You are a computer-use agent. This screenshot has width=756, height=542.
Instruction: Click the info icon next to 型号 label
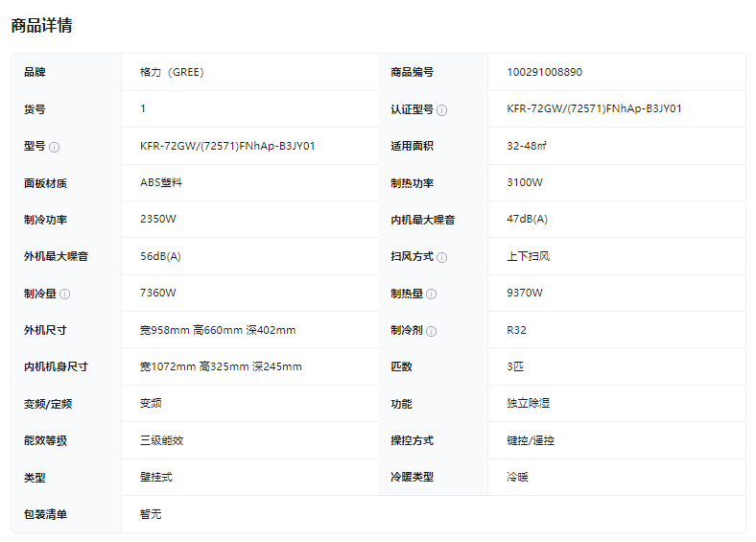(55, 147)
